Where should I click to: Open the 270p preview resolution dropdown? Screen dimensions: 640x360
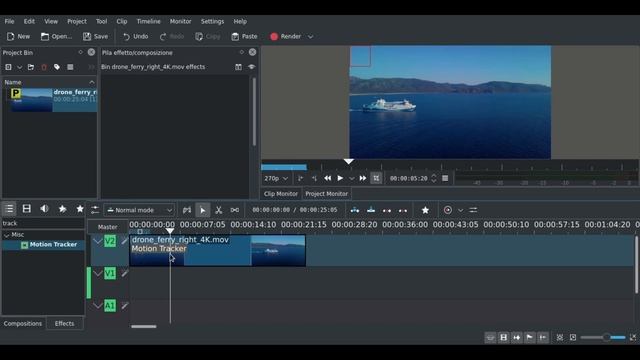276,178
